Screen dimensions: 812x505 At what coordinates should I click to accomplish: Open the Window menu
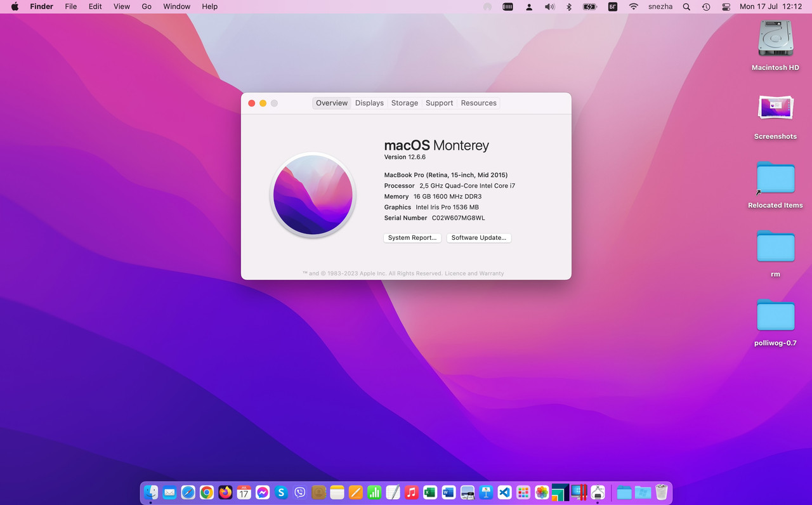[177, 6]
